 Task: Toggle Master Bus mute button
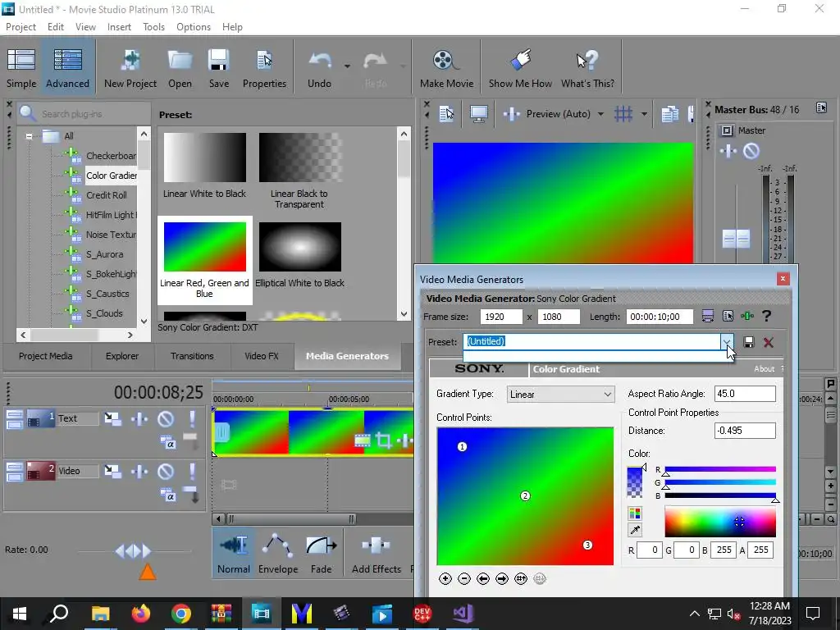click(x=751, y=151)
